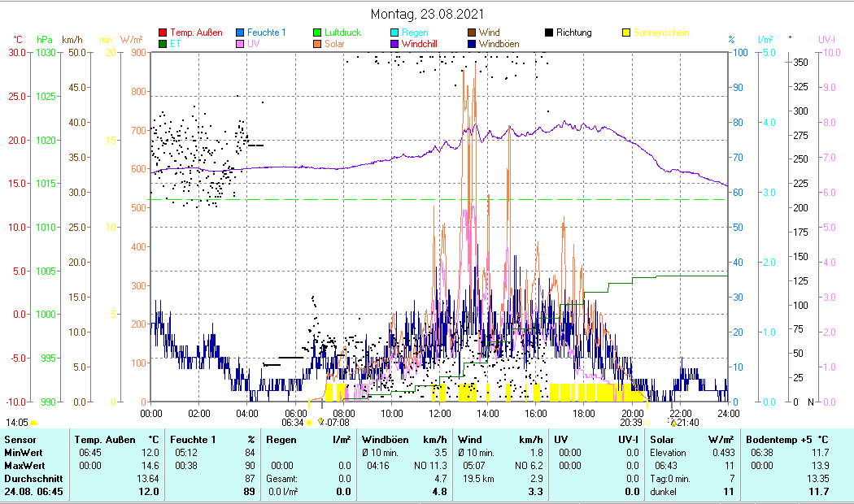The width and height of the screenshot is (854, 504).
Task: Click the 24.08. 06:45 timestamp row label
Action: (33, 492)
